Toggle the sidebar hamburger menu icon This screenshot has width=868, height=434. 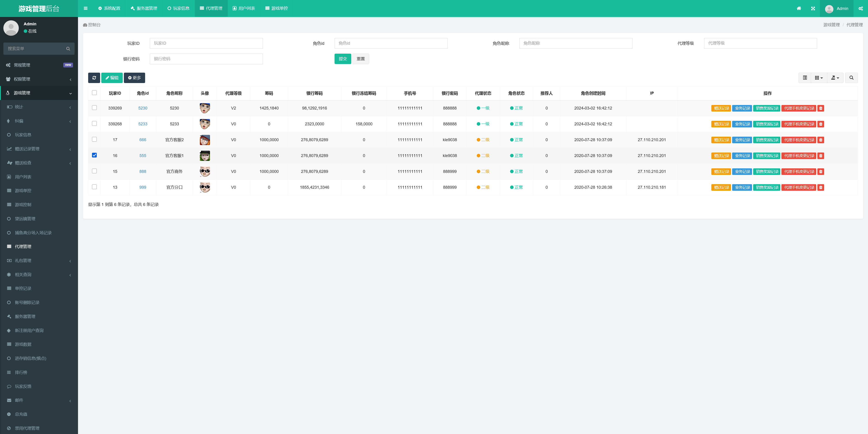point(86,8)
